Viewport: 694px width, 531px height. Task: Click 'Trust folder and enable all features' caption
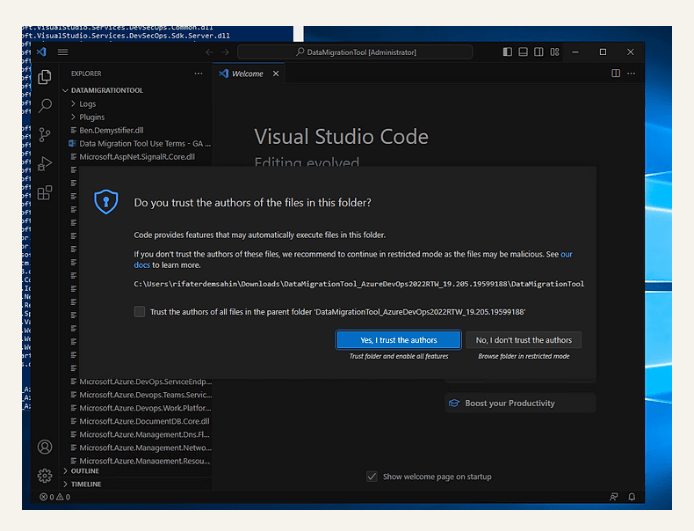[x=399, y=356]
